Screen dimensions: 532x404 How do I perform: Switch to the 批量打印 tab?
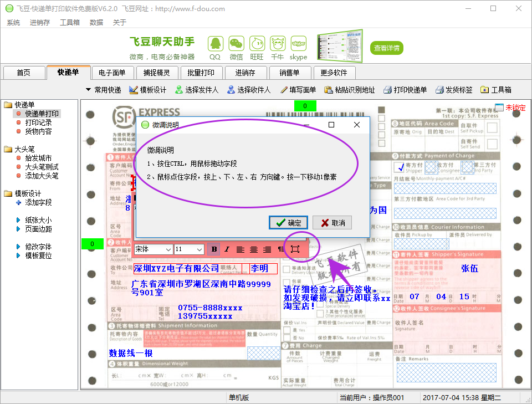(x=201, y=73)
